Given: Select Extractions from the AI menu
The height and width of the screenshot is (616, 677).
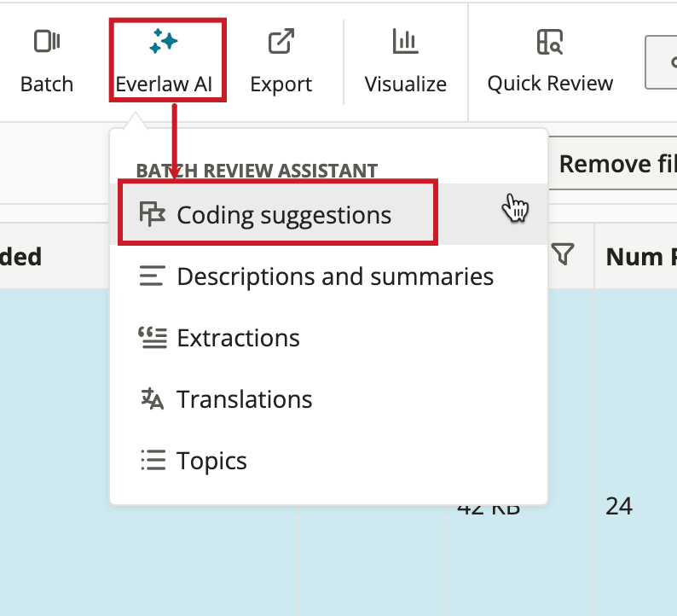Looking at the screenshot, I should click(x=328, y=338).
